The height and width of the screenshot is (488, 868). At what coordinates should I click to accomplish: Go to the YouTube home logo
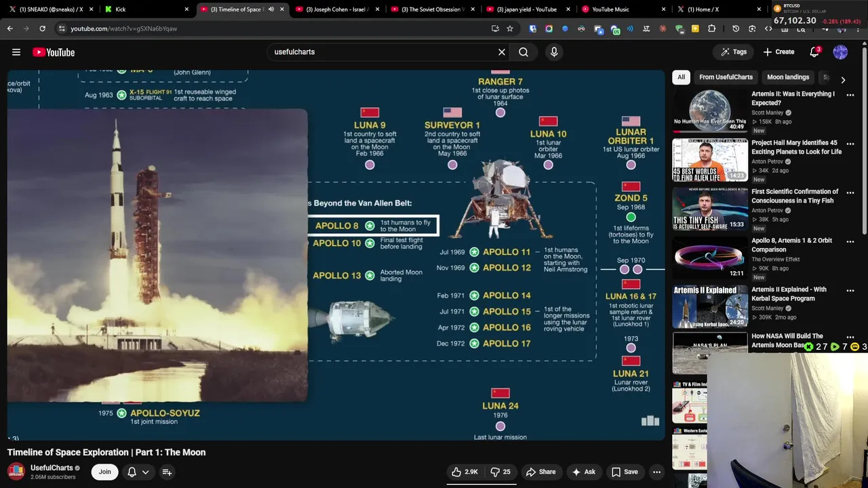54,52
